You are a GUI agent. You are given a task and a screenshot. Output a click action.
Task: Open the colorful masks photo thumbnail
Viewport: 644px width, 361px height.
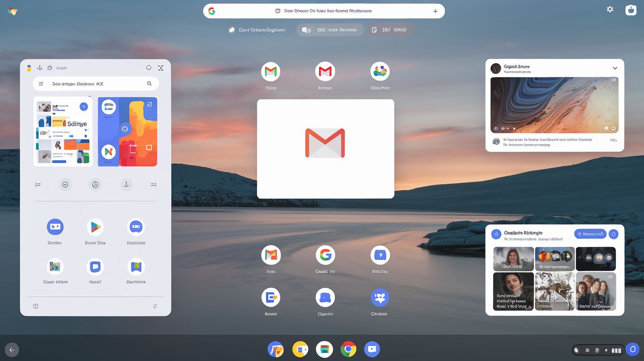point(555,258)
